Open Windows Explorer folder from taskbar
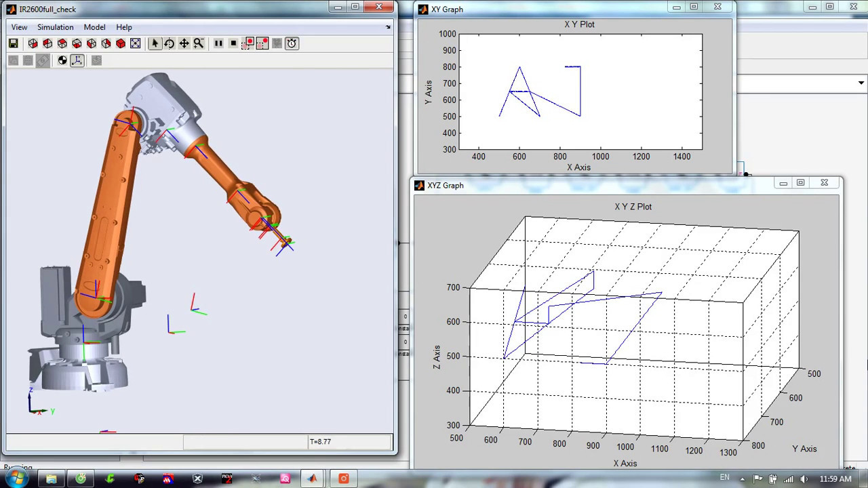This screenshot has width=868, height=488. [52, 479]
